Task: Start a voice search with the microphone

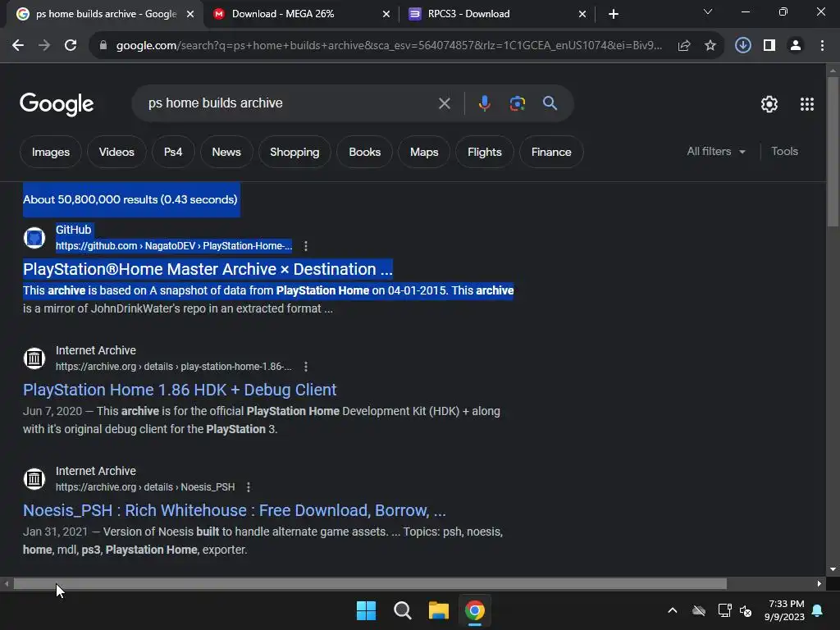Action: pos(484,103)
